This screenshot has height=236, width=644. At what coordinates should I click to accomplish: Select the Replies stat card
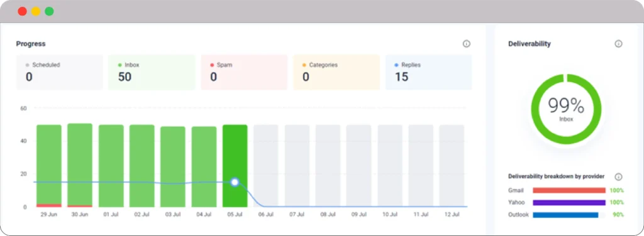coord(428,72)
